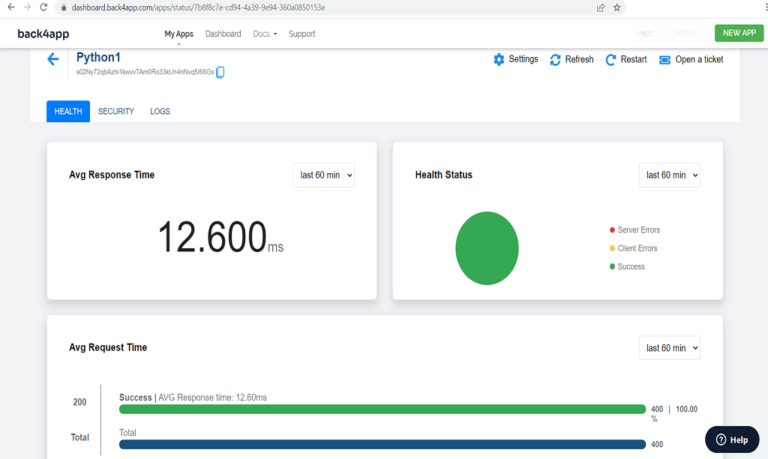Reload the page in the browser
The image size is (768, 459).
43,7
